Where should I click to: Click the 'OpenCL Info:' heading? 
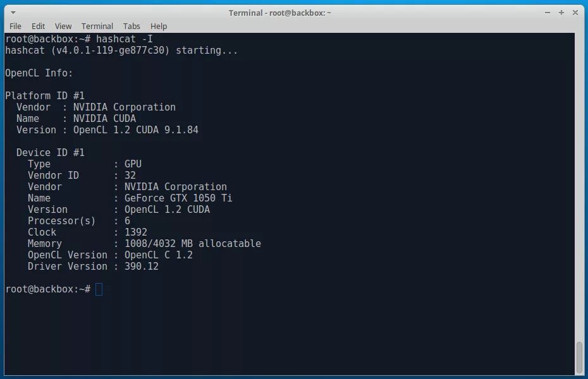click(x=39, y=73)
